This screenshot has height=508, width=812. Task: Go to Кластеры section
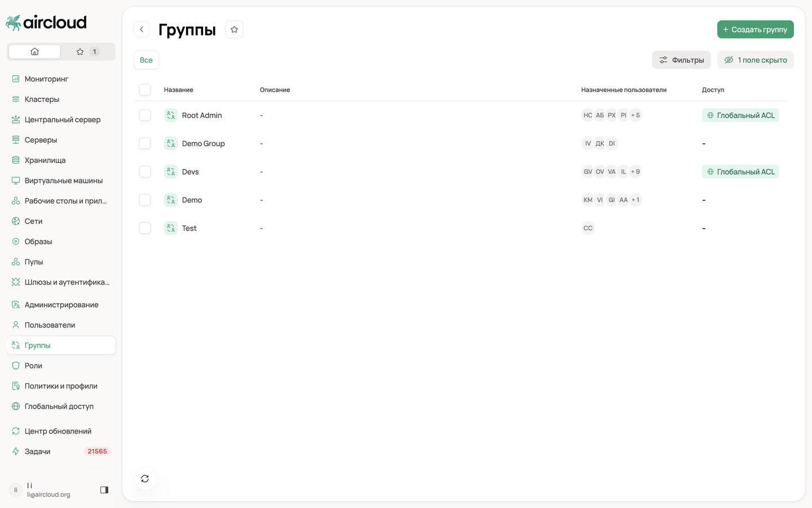pos(61,99)
